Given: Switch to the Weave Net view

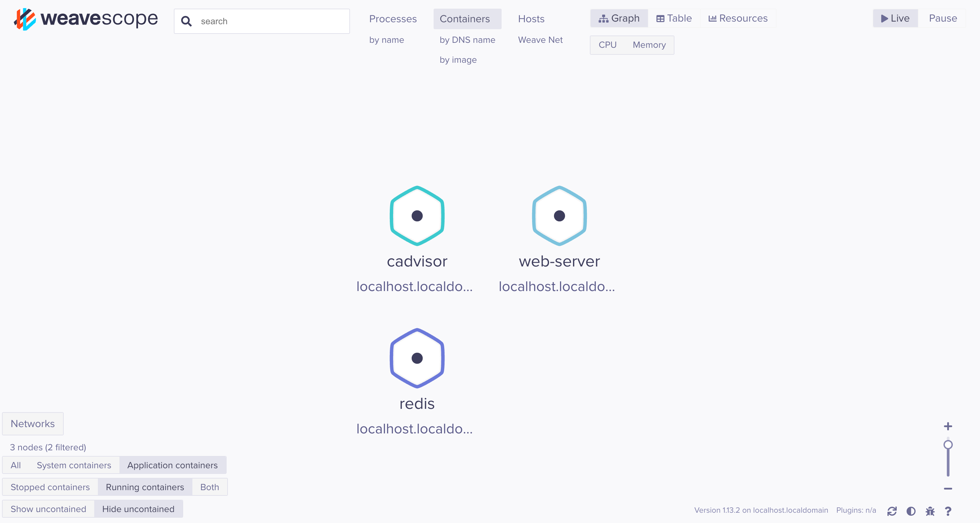Looking at the screenshot, I should coord(540,39).
